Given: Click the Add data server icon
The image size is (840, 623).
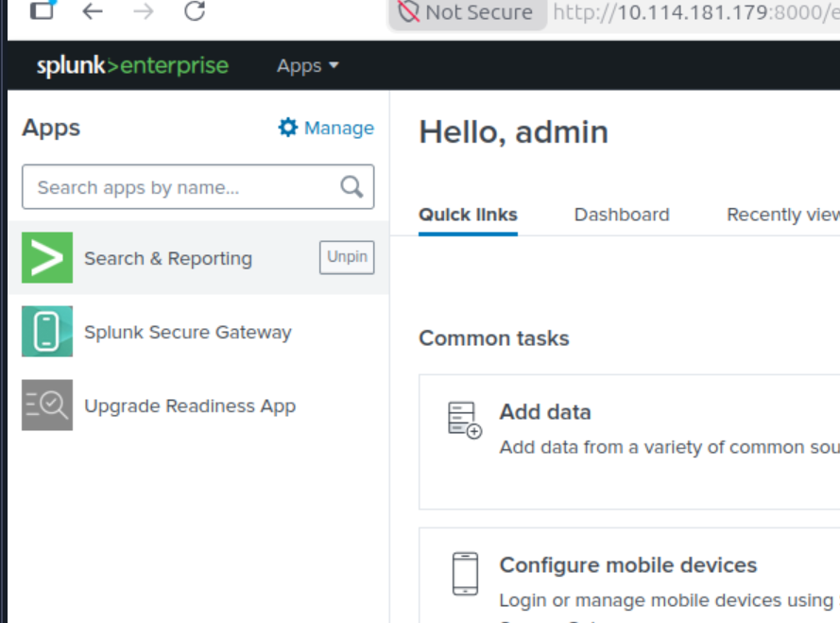Looking at the screenshot, I should (x=465, y=421).
